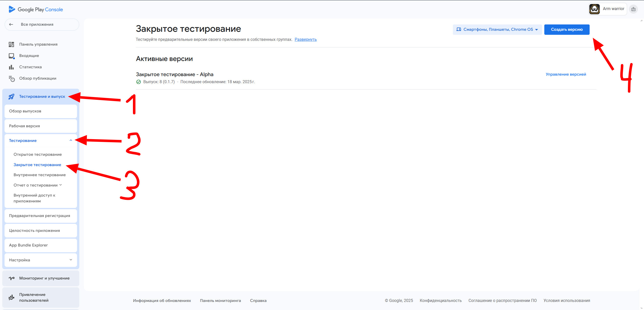Open Справка footer link

coord(258,300)
